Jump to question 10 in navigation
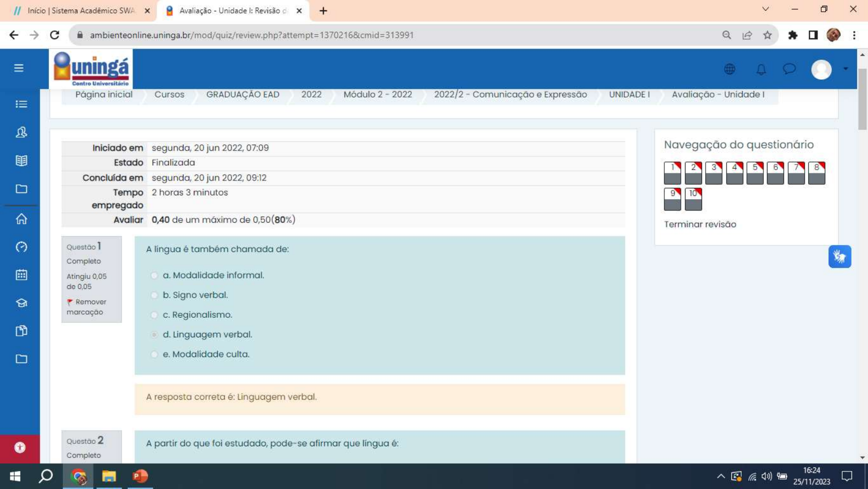868x489 pixels. (693, 199)
